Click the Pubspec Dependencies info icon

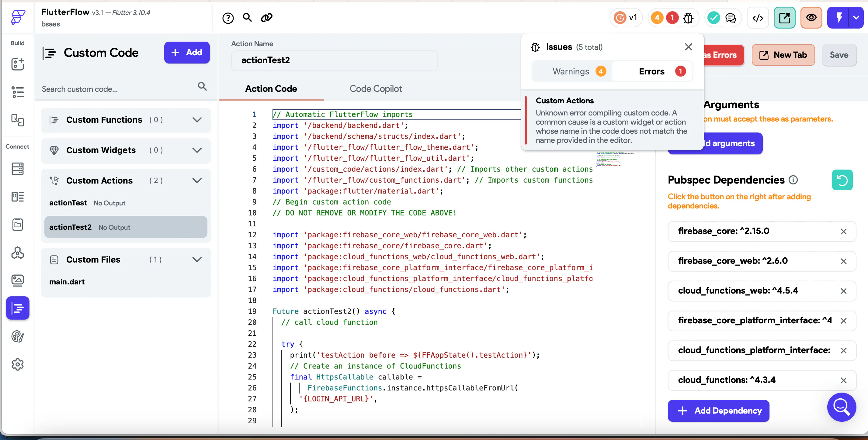(793, 180)
